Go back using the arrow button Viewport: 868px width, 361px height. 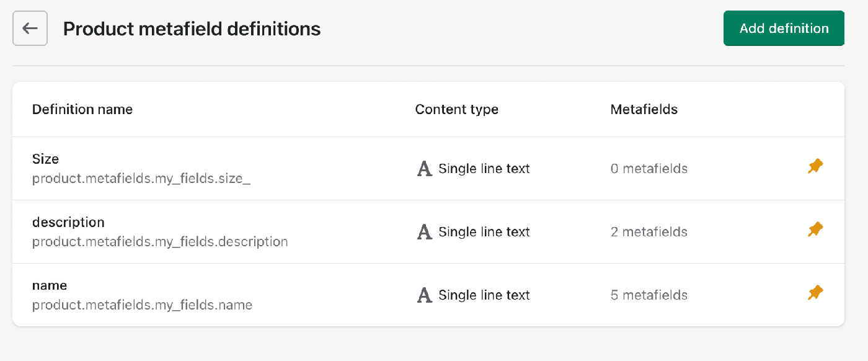pyautogui.click(x=30, y=29)
